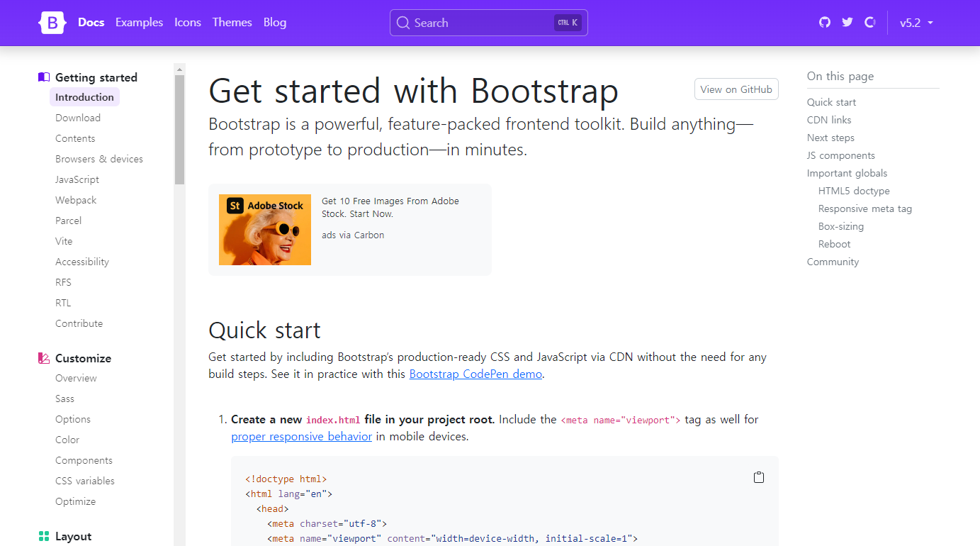Open the Overview page under Customize
The width and height of the screenshot is (980, 546).
[x=76, y=378]
